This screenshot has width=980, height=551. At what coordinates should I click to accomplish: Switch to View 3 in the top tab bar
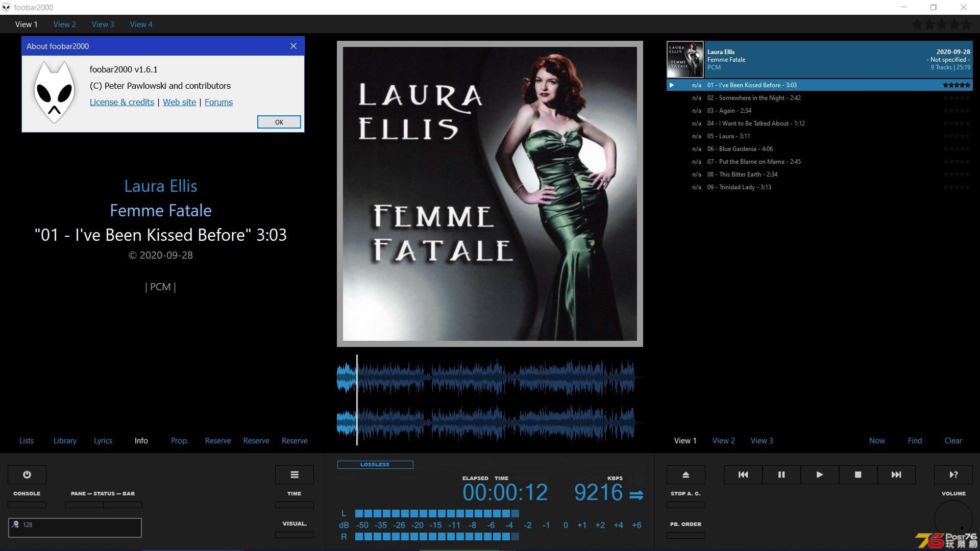click(x=103, y=24)
